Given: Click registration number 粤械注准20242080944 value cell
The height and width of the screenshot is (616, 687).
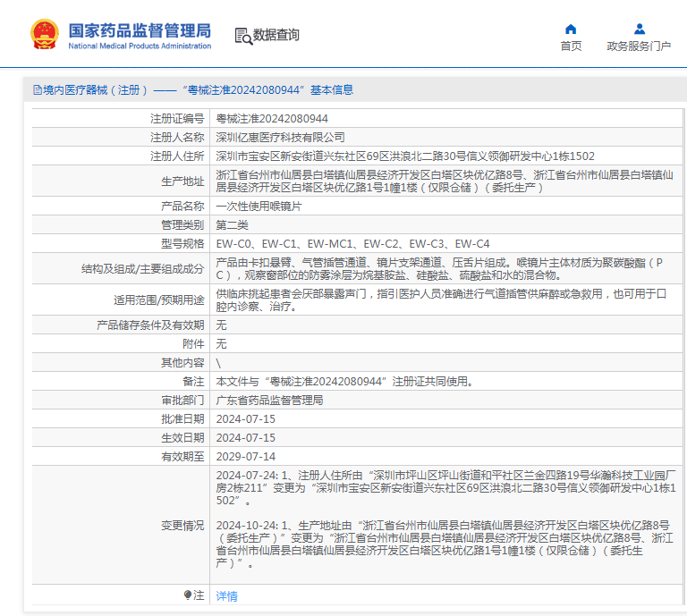Looking at the screenshot, I should 272,118.
